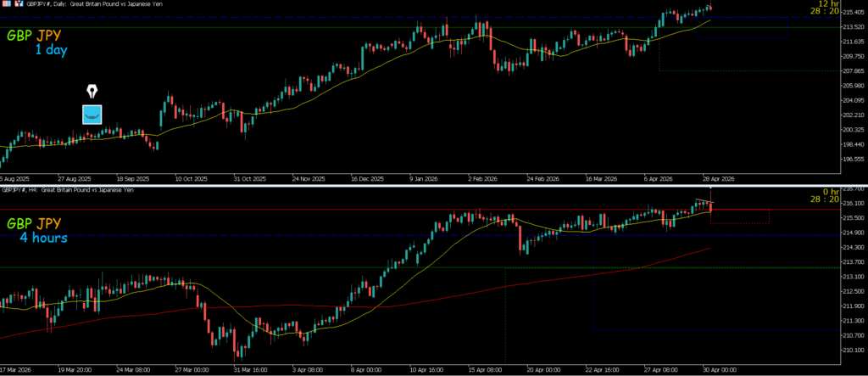Click the blue "4 hours" timeframe label
The width and height of the screenshot is (868, 376).
[x=43, y=238]
